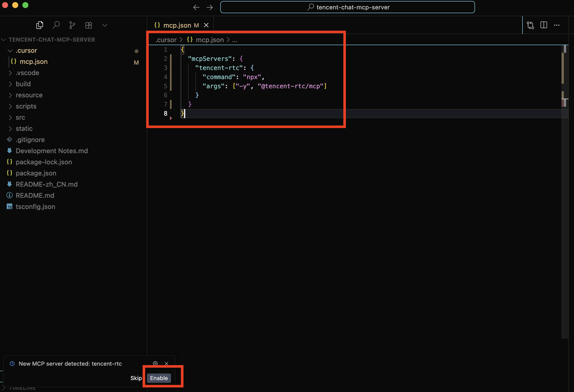Screen dimensions: 574x392
Task: Expand the static folder
Action: pos(24,129)
